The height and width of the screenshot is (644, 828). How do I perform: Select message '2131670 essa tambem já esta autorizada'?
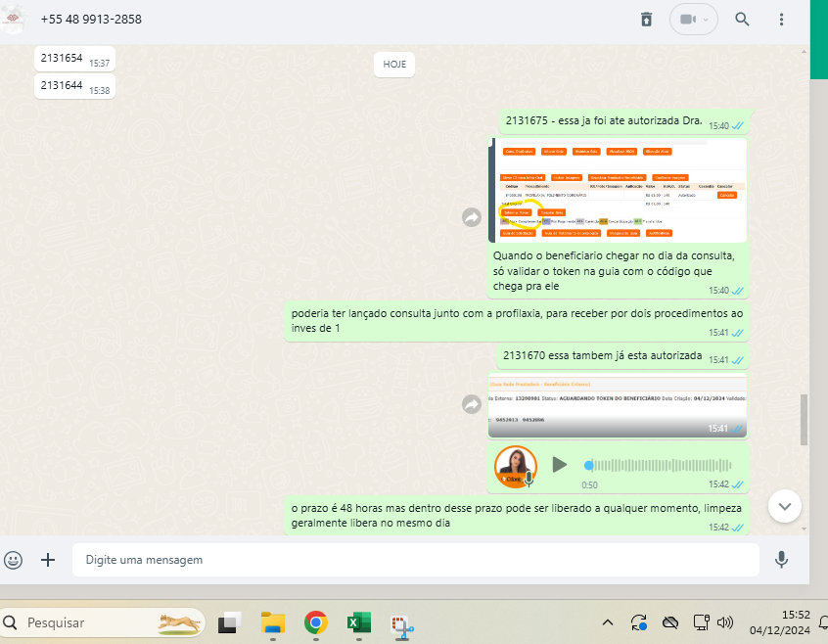point(622,357)
